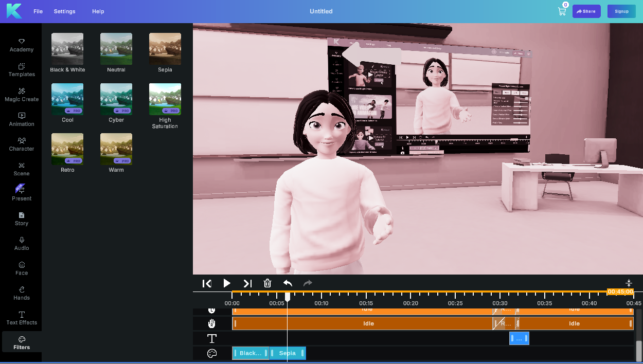Open the File menu
The image size is (643, 364).
(38, 11)
